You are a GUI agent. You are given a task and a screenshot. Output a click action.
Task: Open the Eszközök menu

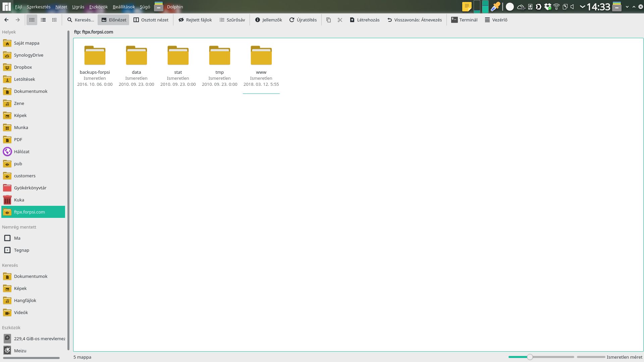(98, 7)
